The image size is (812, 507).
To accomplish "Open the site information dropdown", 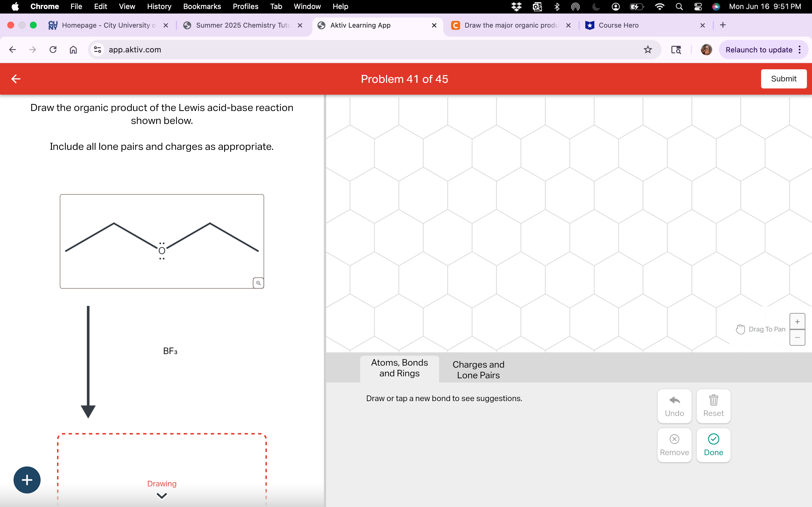I will click(97, 49).
